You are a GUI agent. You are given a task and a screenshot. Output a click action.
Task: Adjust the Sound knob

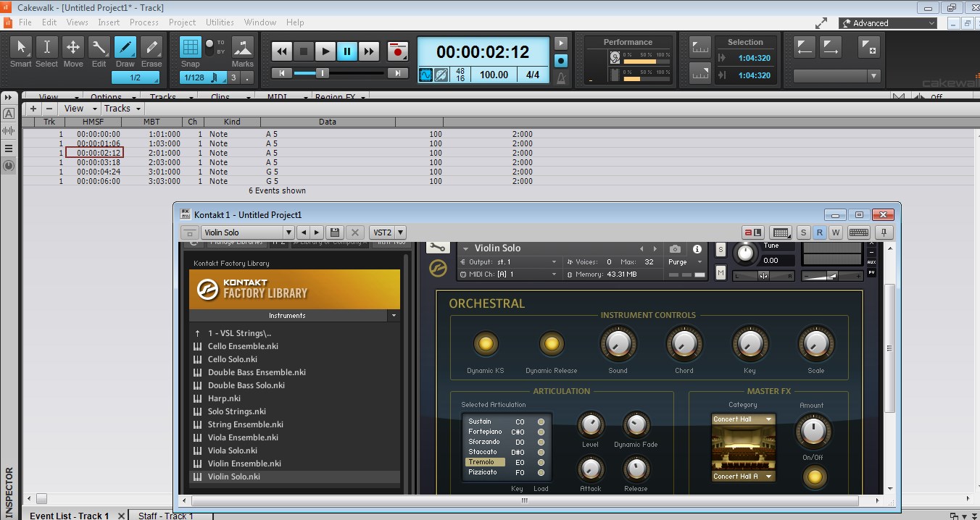pos(618,343)
